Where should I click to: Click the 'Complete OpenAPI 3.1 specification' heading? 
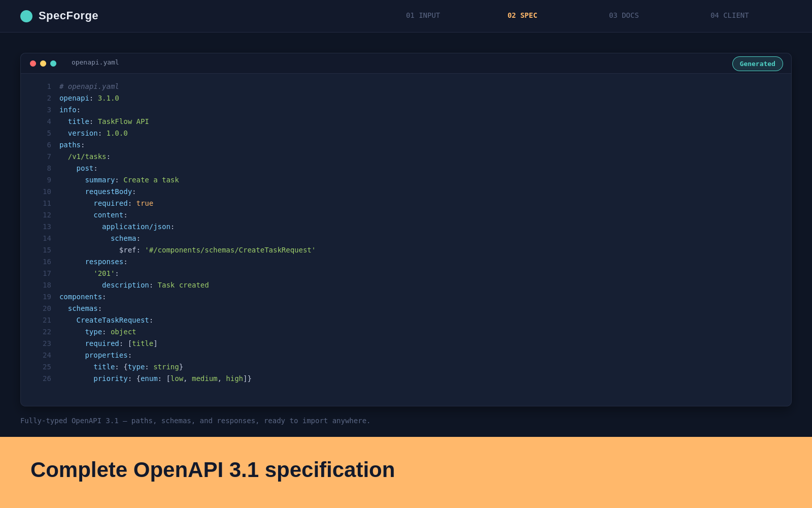point(213,470)
